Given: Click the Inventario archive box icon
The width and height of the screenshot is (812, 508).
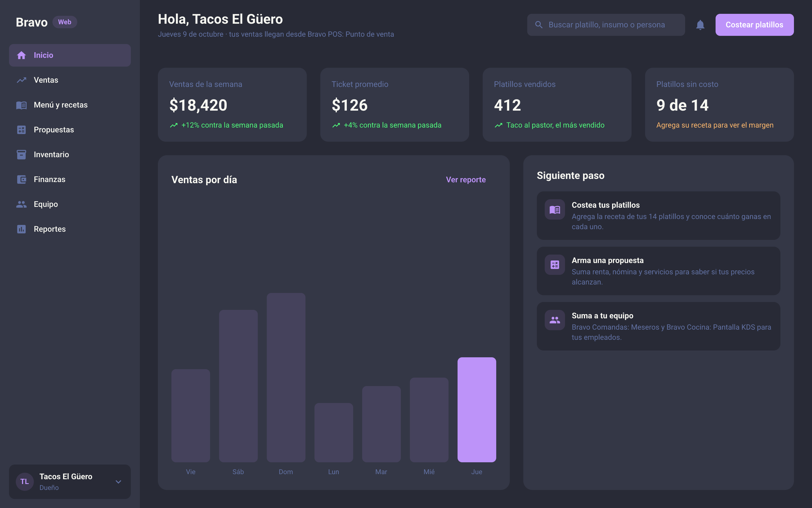Looking at the screenshot, I should [x=21, y=155].
